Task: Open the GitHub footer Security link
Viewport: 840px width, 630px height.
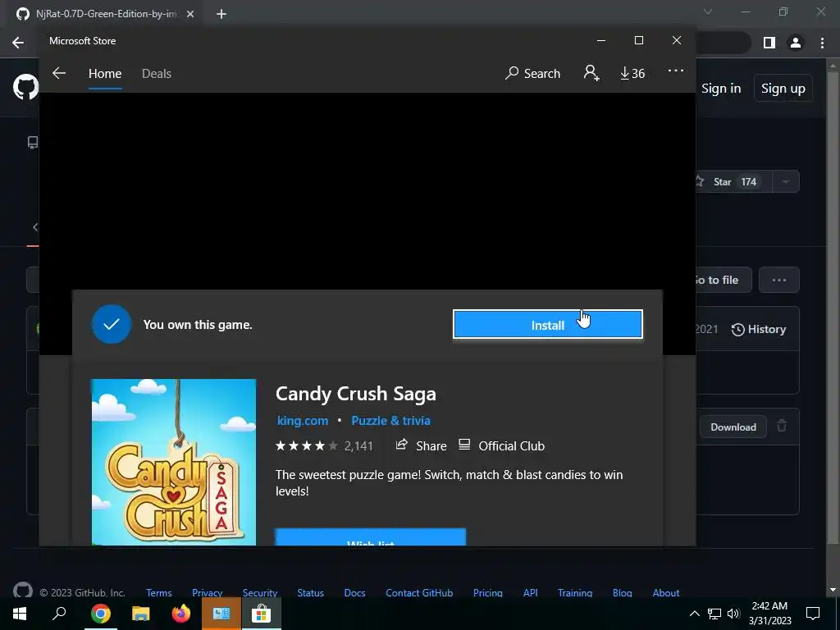Action: (260, 592)
